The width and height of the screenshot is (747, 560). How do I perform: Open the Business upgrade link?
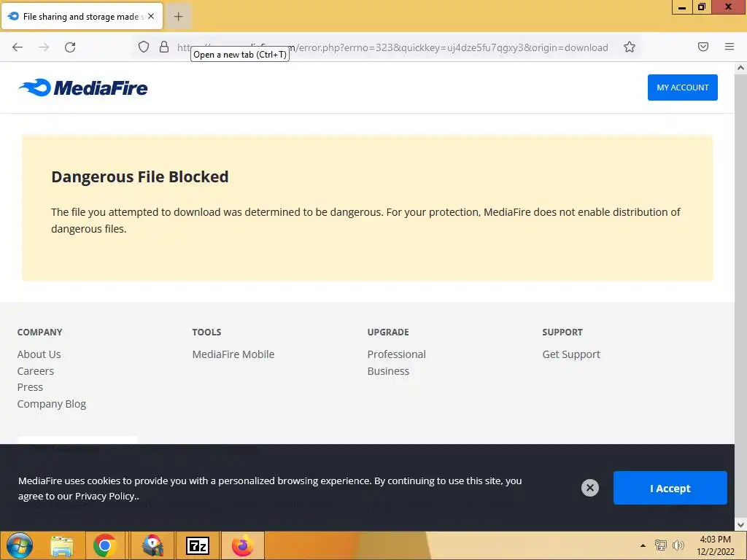(388, 371)
